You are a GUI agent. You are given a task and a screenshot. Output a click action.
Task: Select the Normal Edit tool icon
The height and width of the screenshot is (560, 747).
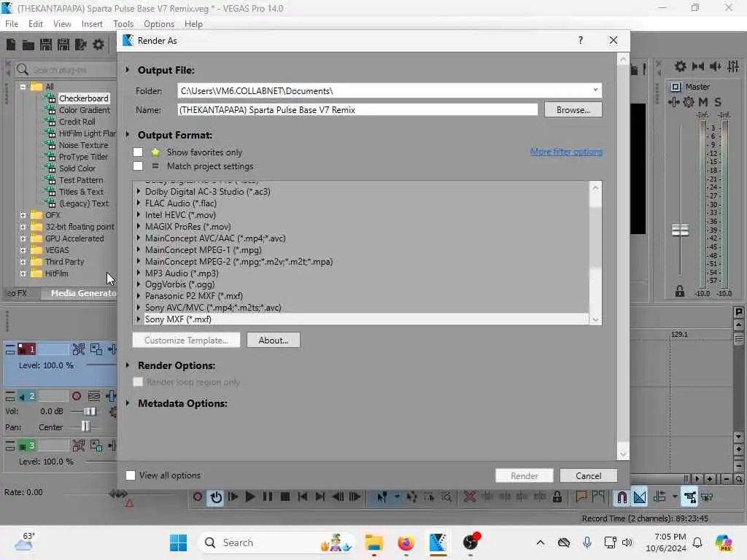point(382,497)
